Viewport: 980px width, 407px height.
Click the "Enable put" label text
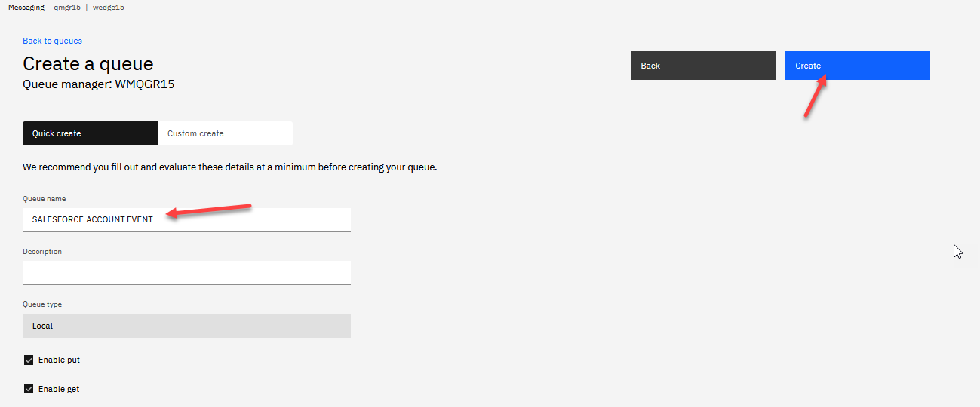pos(59,360)
